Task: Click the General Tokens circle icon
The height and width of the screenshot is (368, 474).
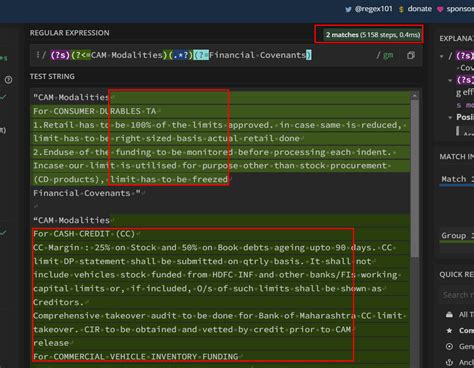Action: point(449,346)
